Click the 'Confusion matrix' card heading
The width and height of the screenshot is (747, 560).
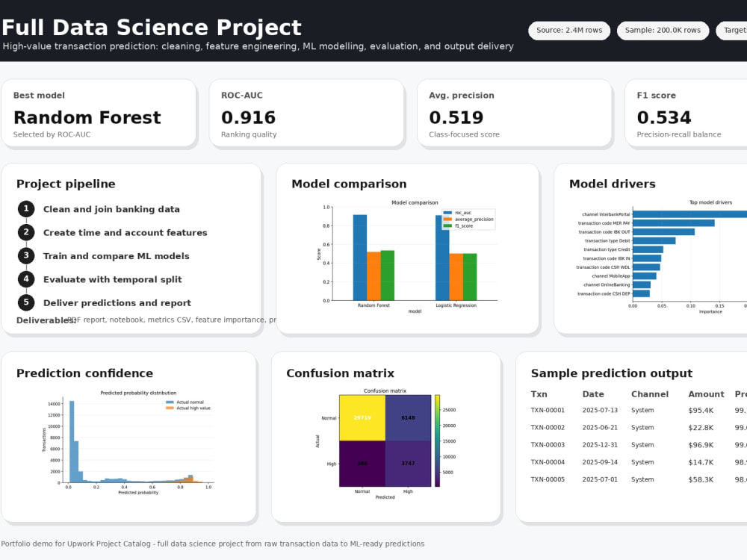pos(340,373)
